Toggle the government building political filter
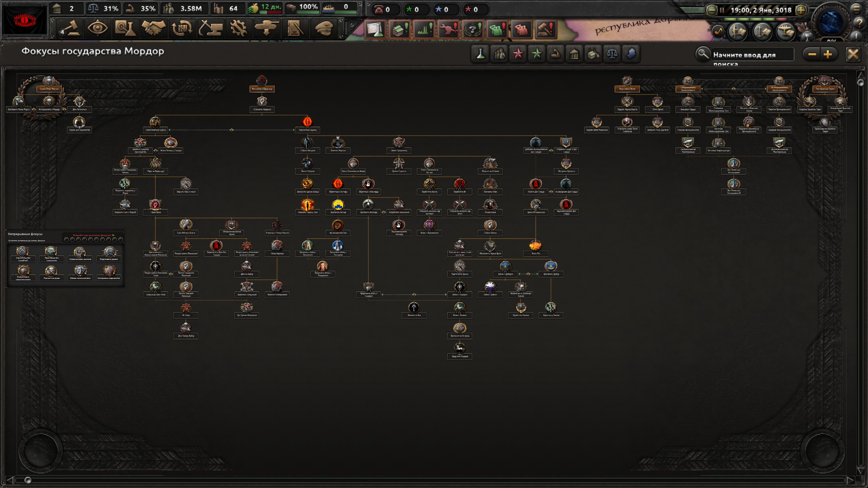Image resolution: width=868 pixels, height=488 pixels. pyautogui.click(x=574, y=54)
